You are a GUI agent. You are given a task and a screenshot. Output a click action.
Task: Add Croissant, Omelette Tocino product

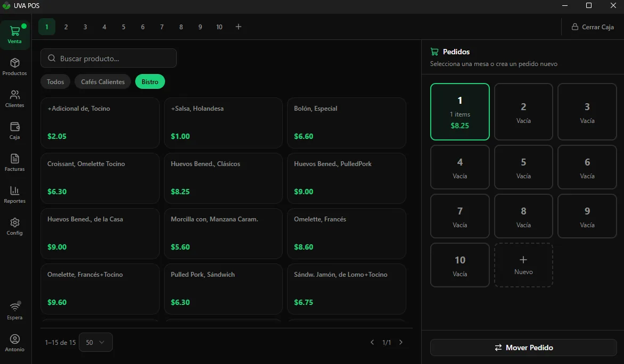point(100,178)
